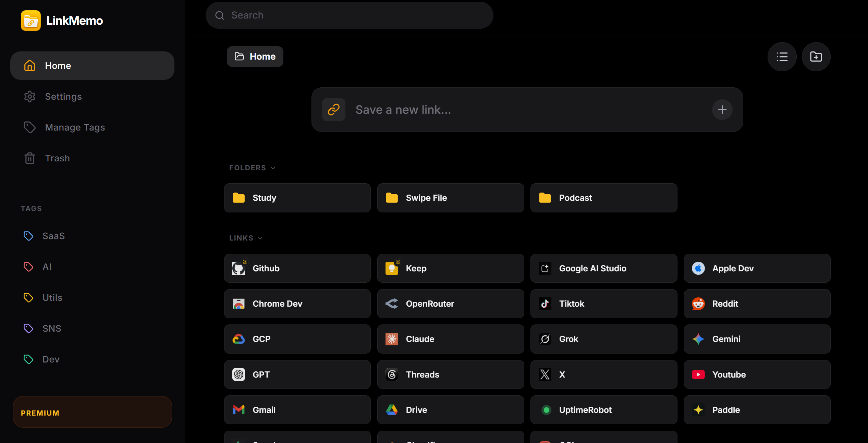Click the Chrome Dev icon
This screenshot has width=868, height=443.
(x=239, y=304)
